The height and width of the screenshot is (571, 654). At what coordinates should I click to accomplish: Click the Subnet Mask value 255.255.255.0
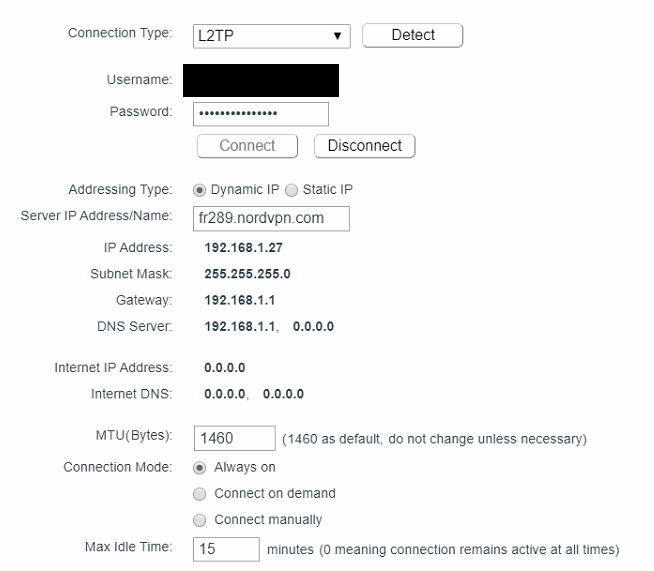(247, 274)
